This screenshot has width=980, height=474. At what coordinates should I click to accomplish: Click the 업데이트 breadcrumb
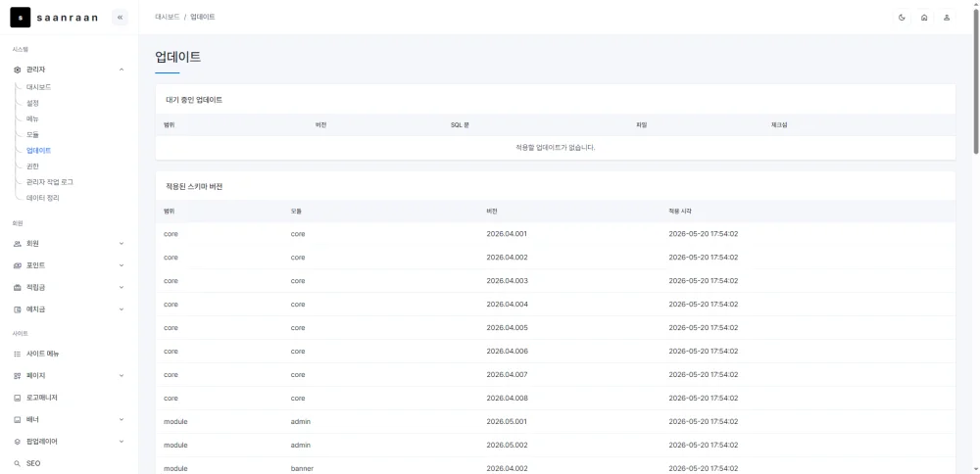(x=203, y=18)
